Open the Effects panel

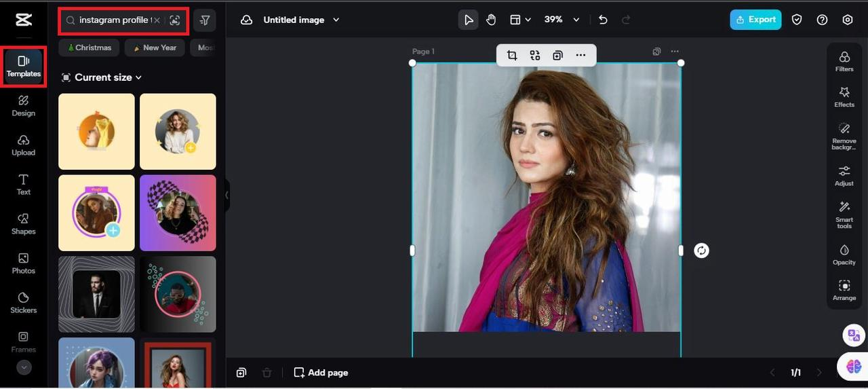tap(844, 97)
